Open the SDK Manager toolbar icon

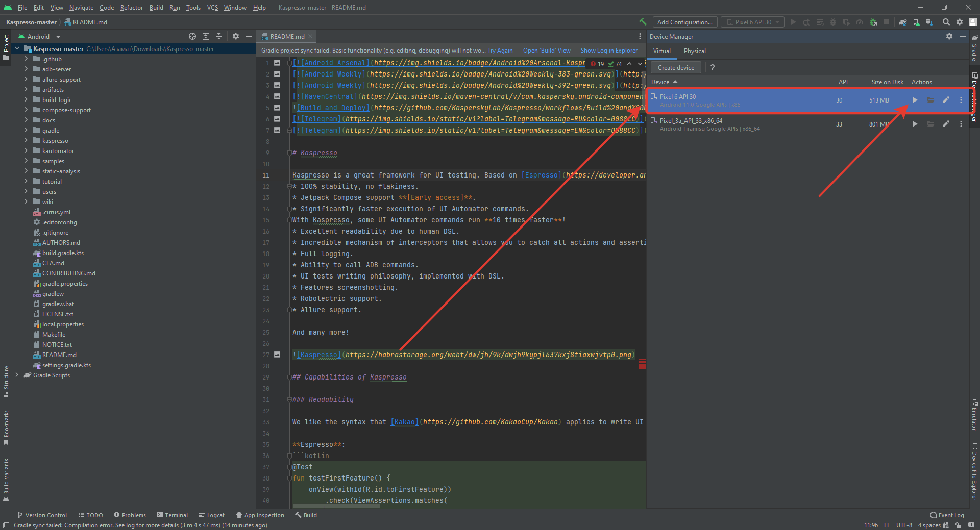[x=929, y=22]
